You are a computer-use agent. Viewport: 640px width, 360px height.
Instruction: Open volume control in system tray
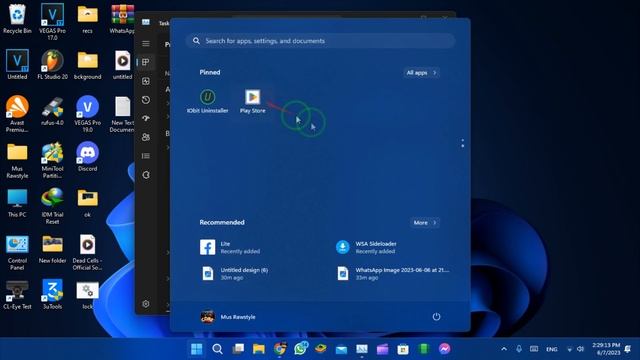(580, 349)
